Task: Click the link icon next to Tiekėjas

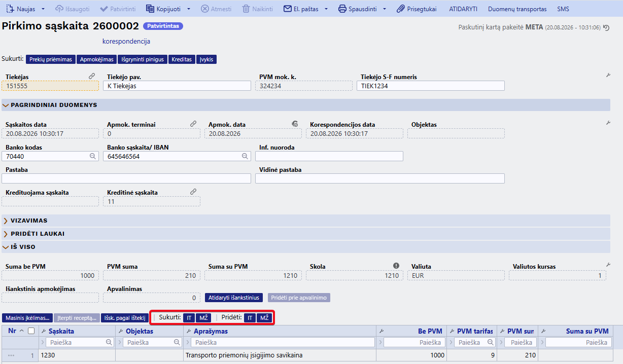Action: [92, 76]
